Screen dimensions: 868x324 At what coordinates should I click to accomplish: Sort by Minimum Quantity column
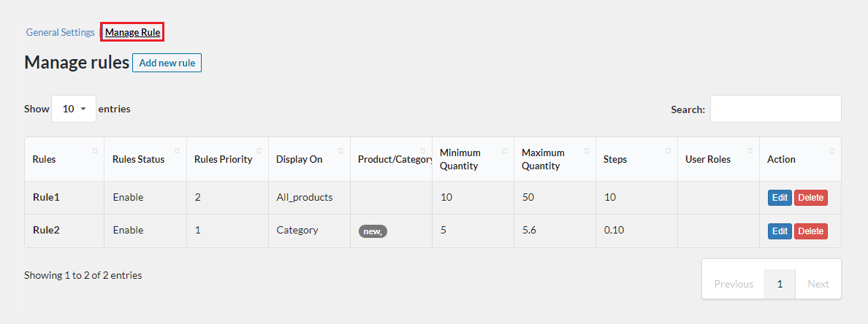tap(460, 159)
